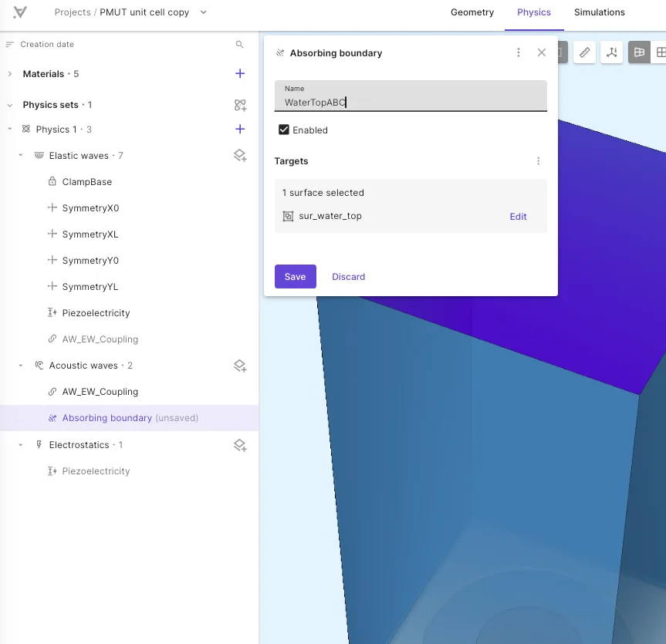The width and height of the screenshot is (666, 644).
Task: Switch to the Geometry tab
Action: pos(472,12)
